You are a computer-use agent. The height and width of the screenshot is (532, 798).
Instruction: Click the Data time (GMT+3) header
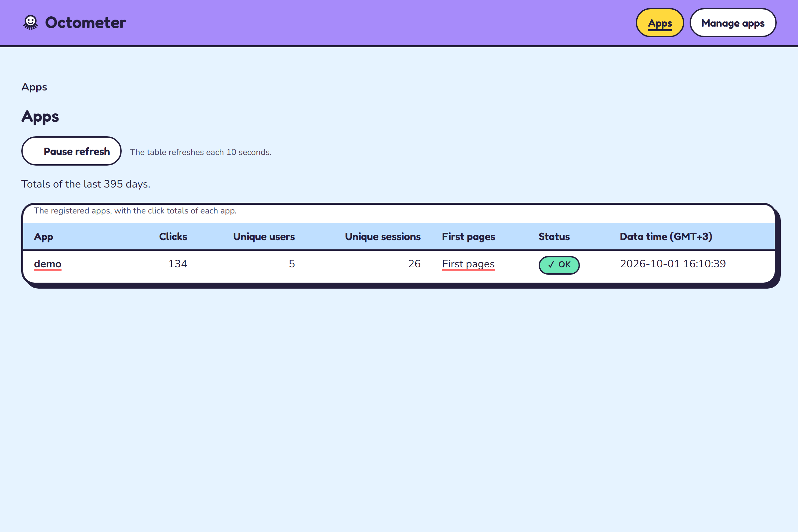[x=666, y=236]
